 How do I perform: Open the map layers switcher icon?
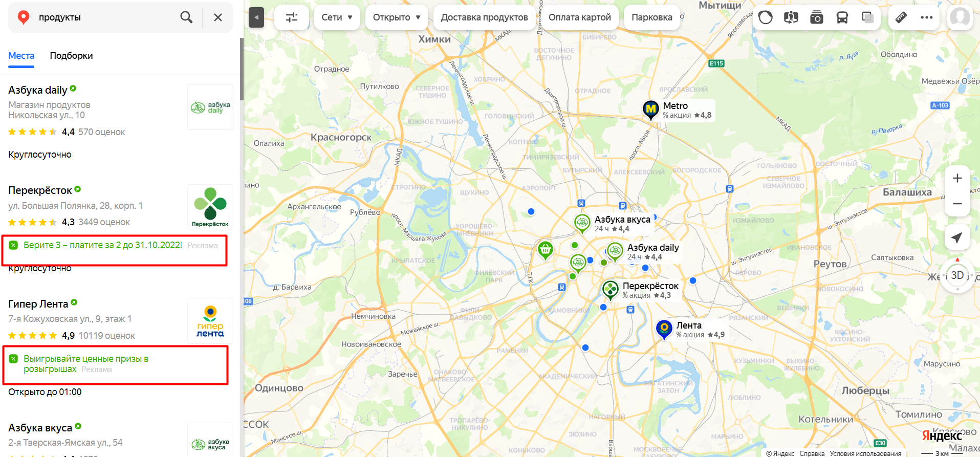tap(868, 17)
